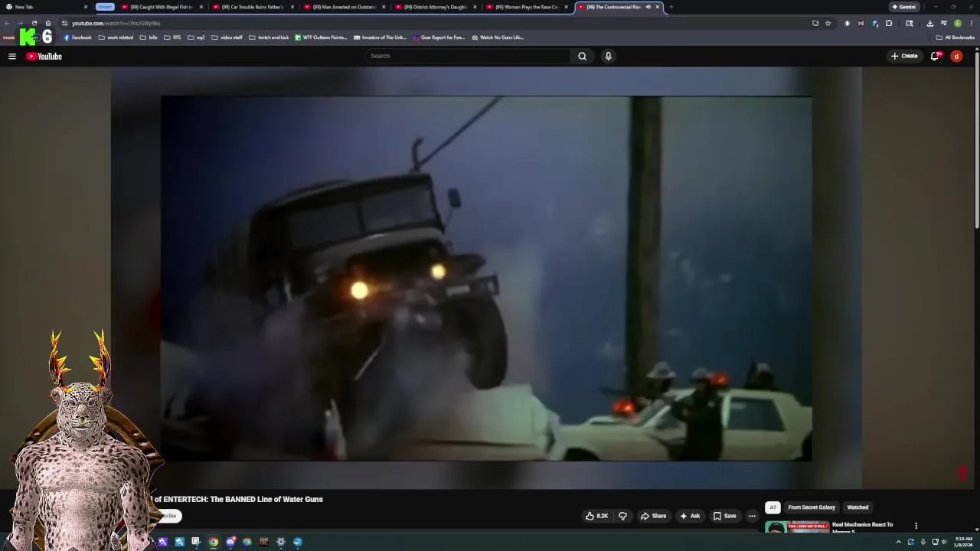This screenshot has width=980, height=551.
Task: Close The Controversial Rise tab
Action: tap(657, 7)
